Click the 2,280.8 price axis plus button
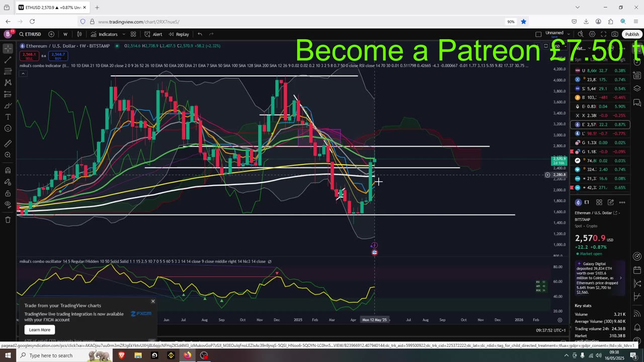Image resolution: width=644 pixels, height=362 pixels. [547, 175]
